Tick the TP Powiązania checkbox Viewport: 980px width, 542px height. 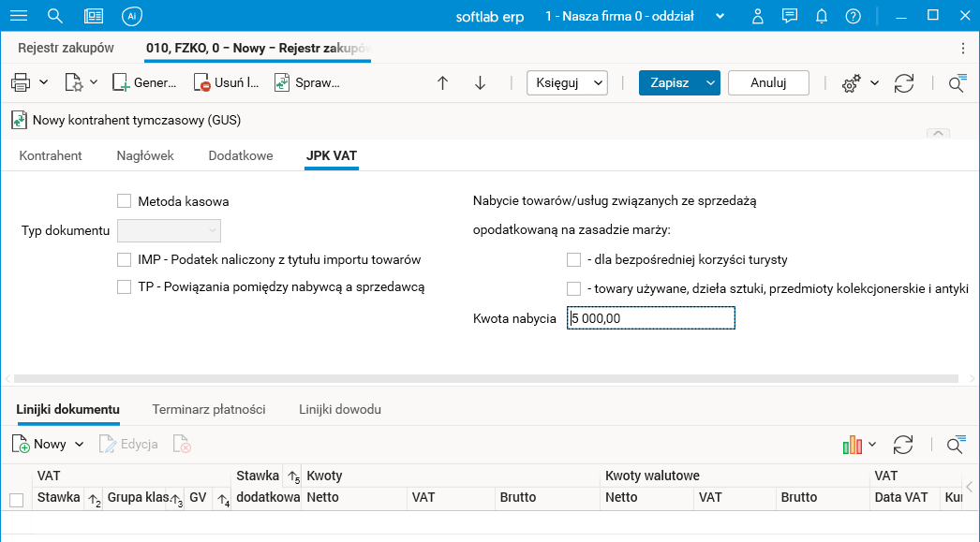coord(124,287)
